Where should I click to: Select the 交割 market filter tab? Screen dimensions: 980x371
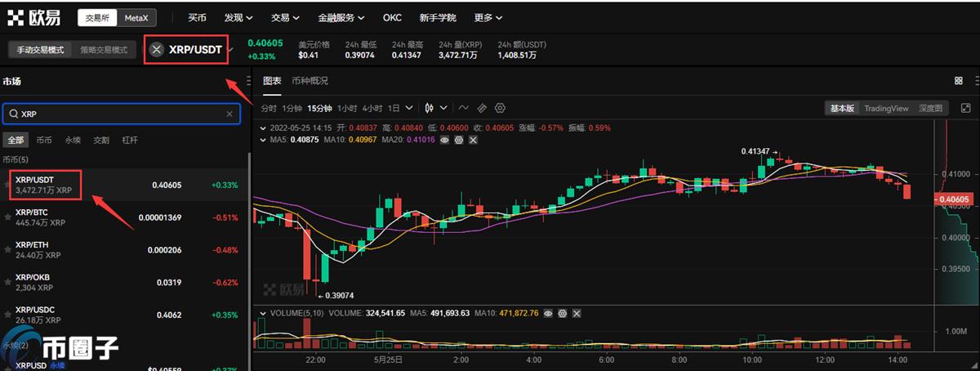tap(101, 140)
